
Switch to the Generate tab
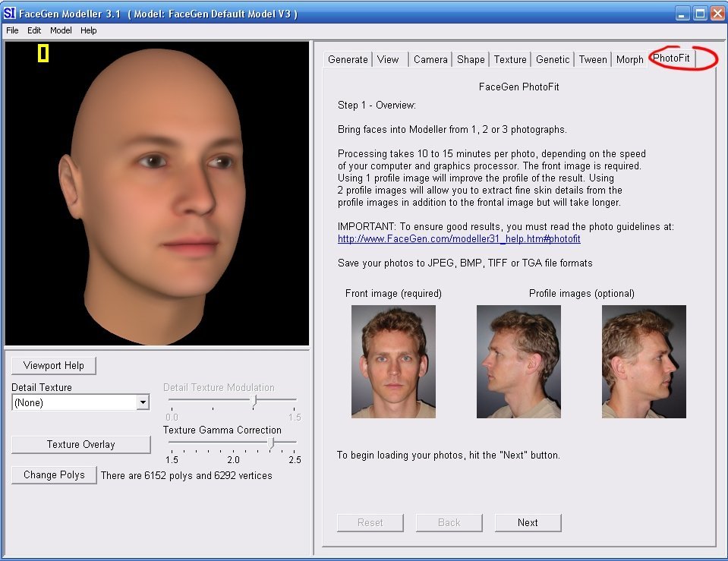click(x=348, y=59)
